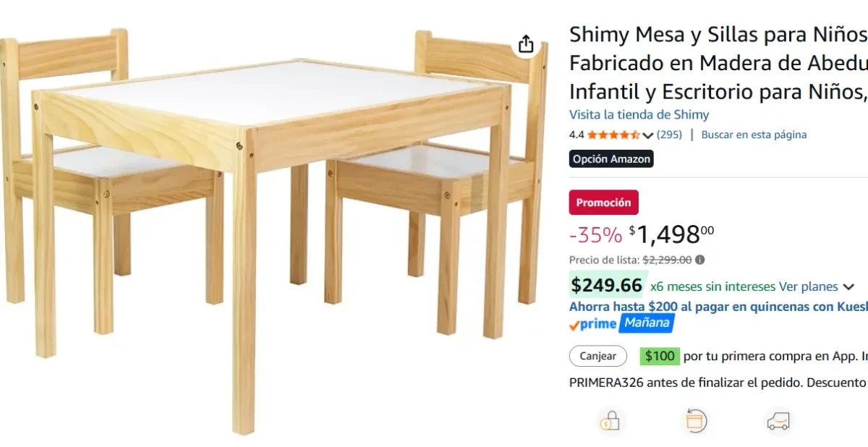Click the Amazon delivery truck icon

coord(778,422)
